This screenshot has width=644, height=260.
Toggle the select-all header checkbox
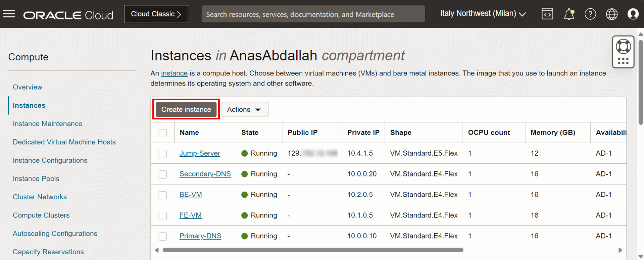pos(163,133)
